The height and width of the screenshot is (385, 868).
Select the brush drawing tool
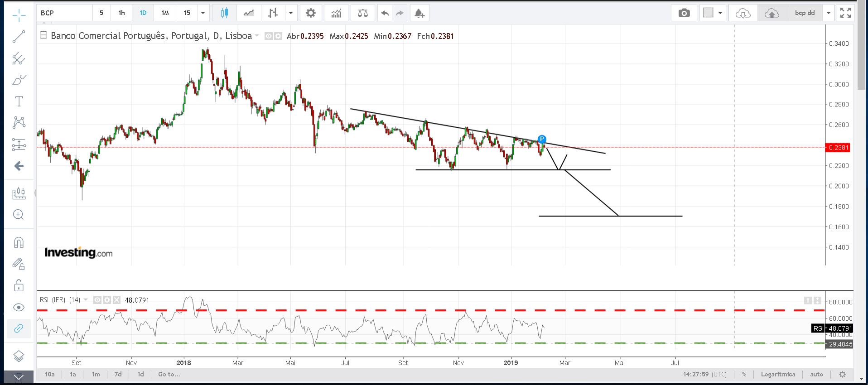click(19, 80)
